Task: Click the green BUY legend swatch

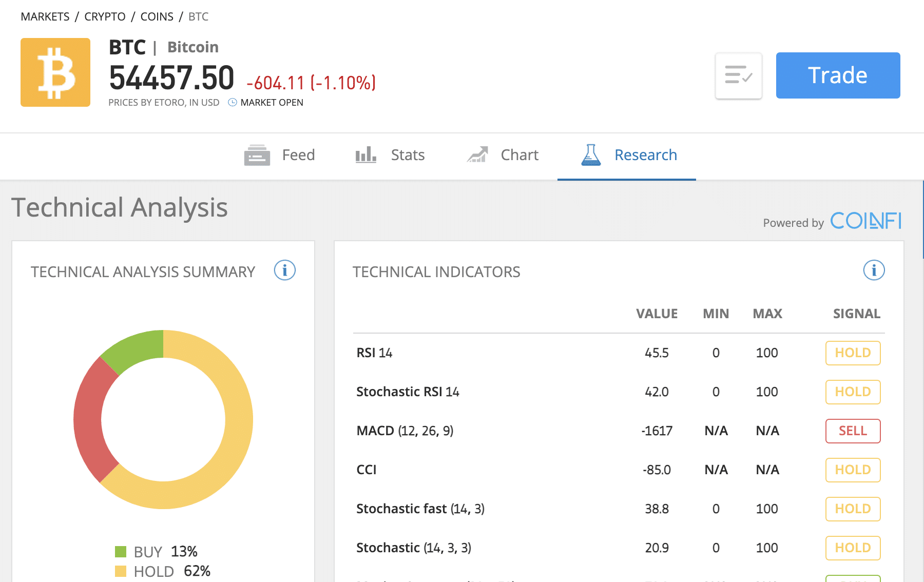Action: click(121, 552)
